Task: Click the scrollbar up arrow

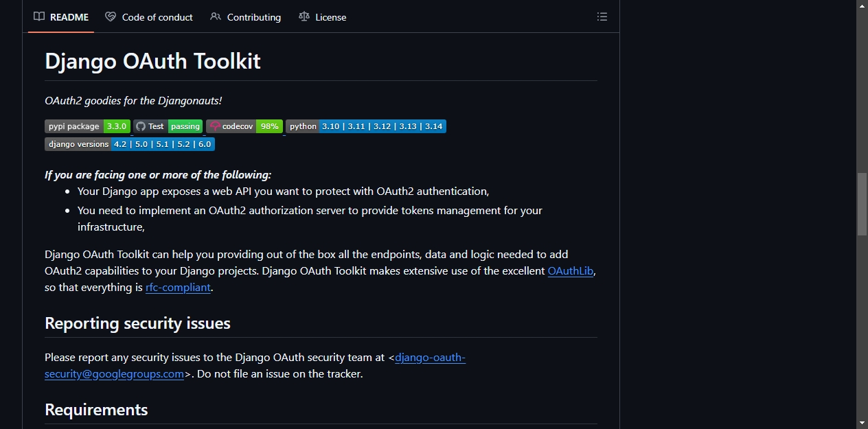Action: click(862, 5)
